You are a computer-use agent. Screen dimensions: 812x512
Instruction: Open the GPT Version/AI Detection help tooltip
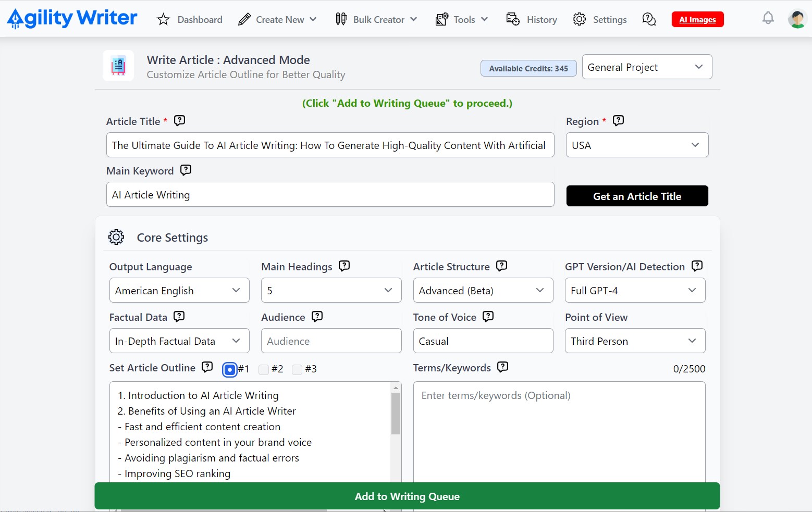(x=697, y=266)
